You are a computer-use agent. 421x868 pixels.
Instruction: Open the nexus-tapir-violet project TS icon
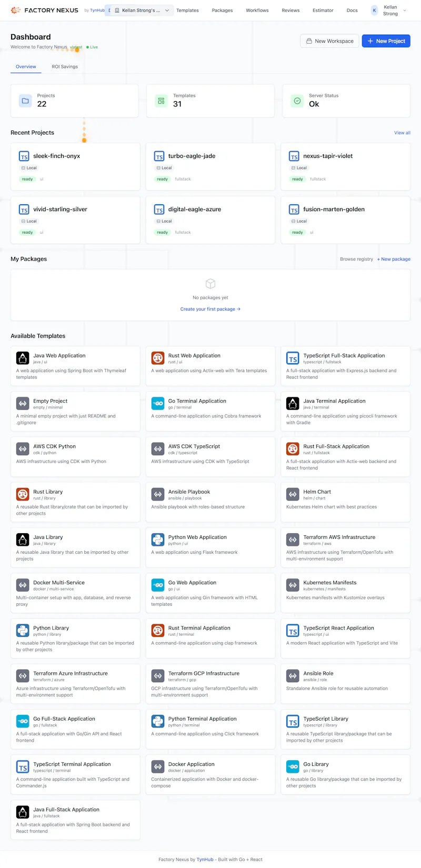[x=294, y=156]
